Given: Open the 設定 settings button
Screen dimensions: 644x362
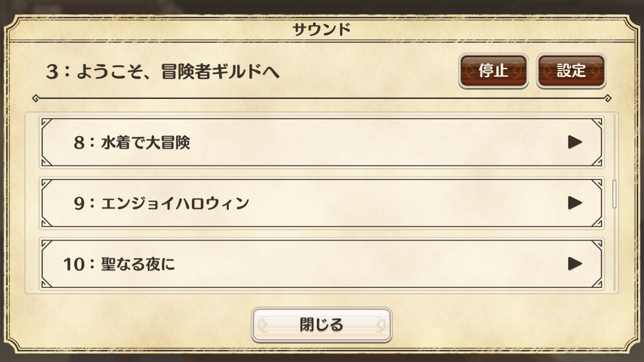Looking at the screenshot, I should 571,71.
